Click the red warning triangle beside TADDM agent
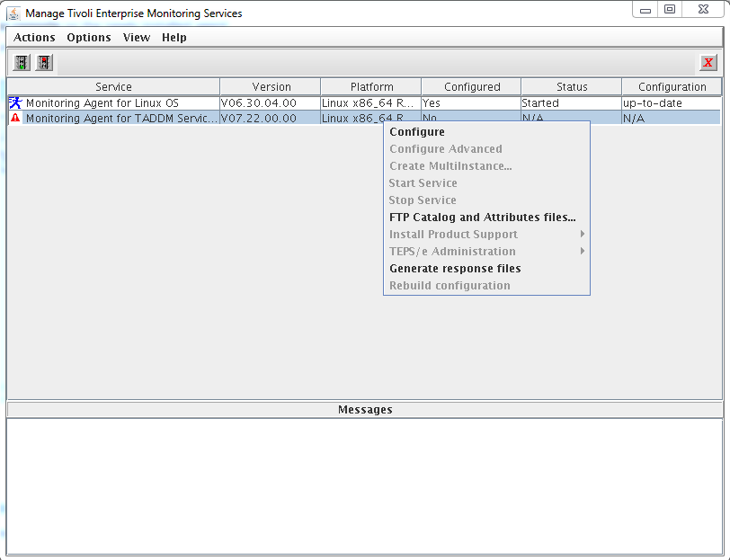Viewport: 730px width, 560px height. pyautogui.click(x=15, y=118)
